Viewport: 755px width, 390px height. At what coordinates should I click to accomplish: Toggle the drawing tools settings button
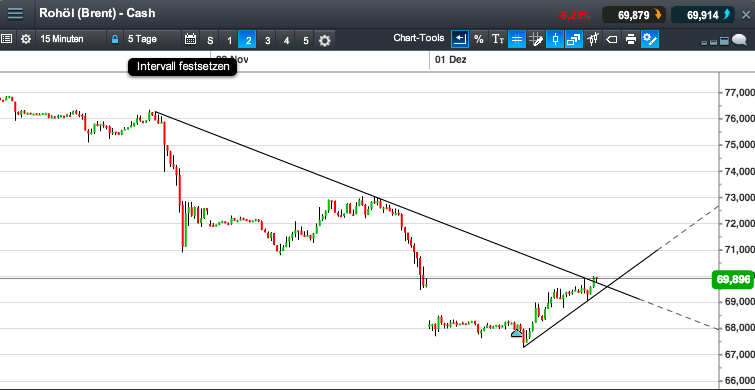point(650,39)
